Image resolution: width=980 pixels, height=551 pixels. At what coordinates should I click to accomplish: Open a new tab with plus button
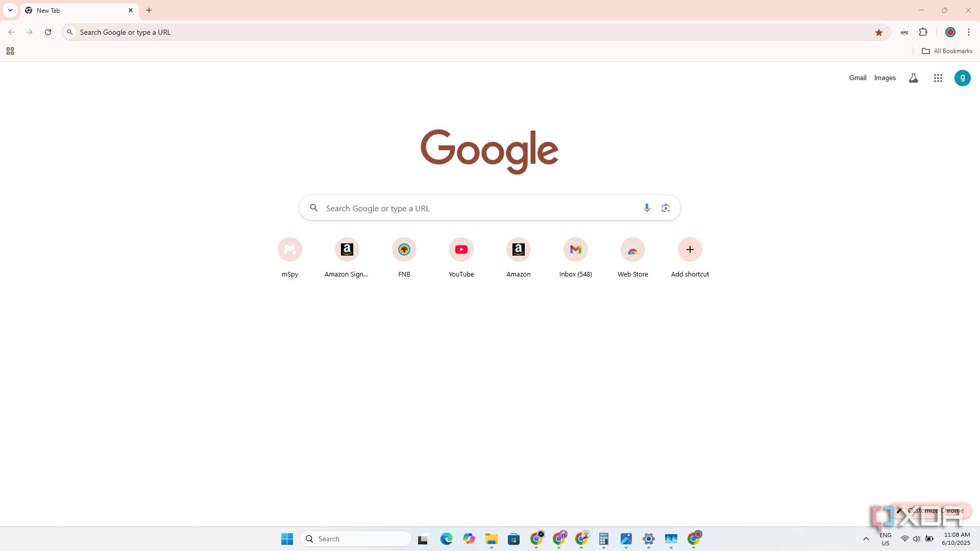[x=149, y=10]
